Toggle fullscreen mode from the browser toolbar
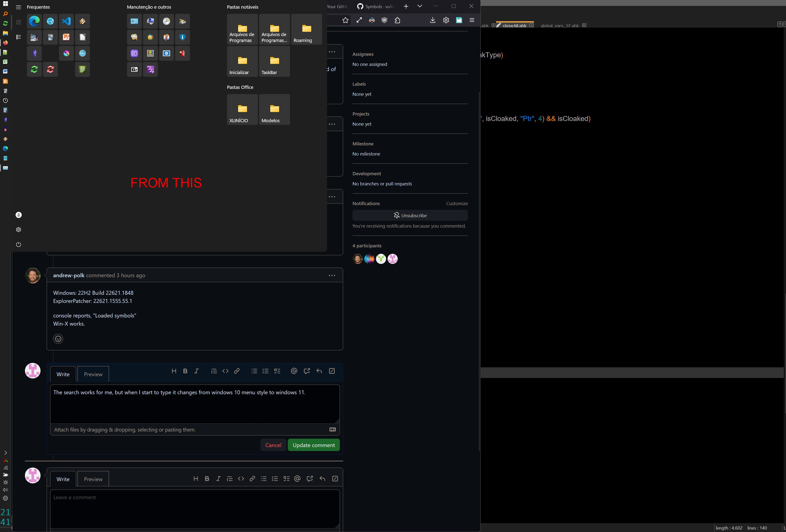The height and width of the screenshot is (532, 786). [358, 20]
